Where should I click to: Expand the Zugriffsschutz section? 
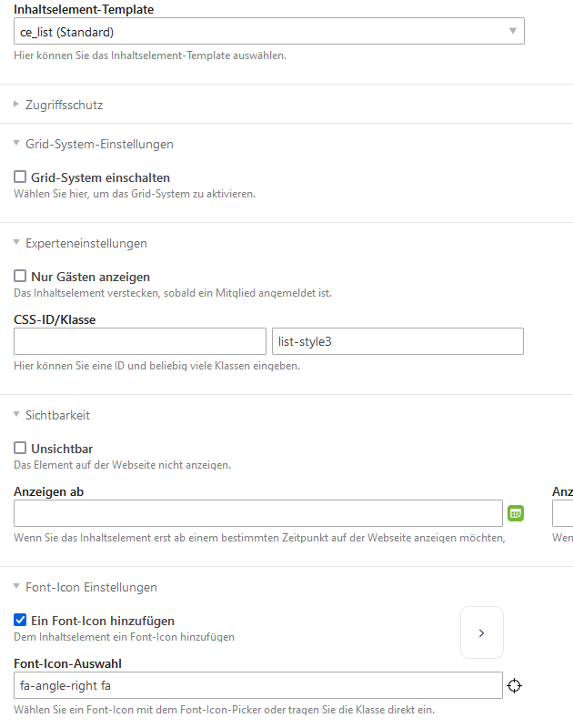[x=64, y=105]
